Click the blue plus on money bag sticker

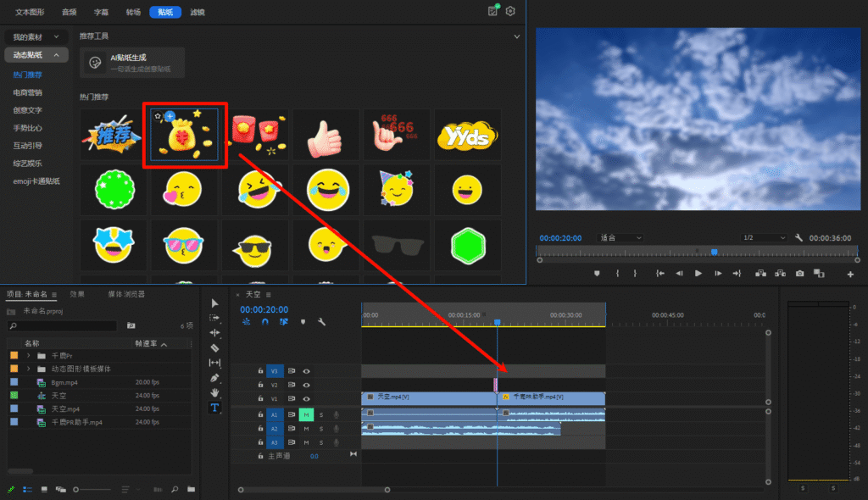[x=170, y=114]
